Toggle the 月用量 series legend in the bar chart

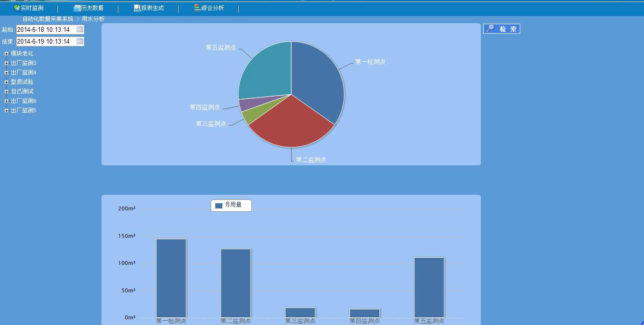(230, 205)
